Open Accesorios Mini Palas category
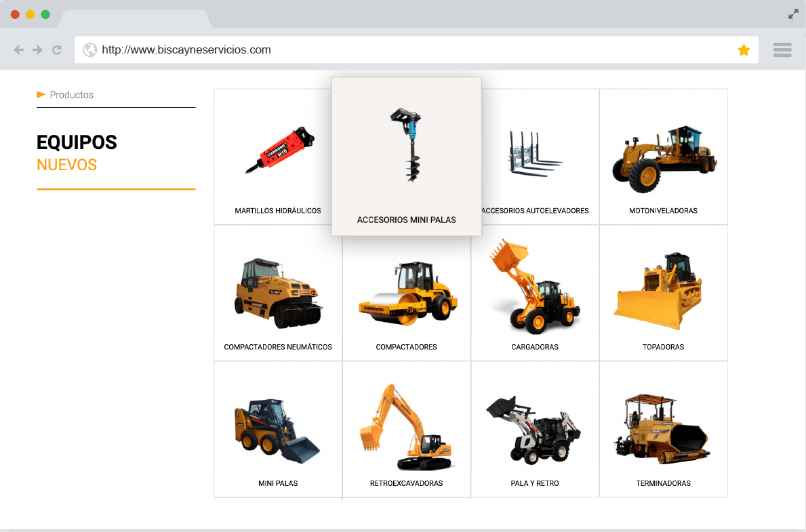 [407, 156]
